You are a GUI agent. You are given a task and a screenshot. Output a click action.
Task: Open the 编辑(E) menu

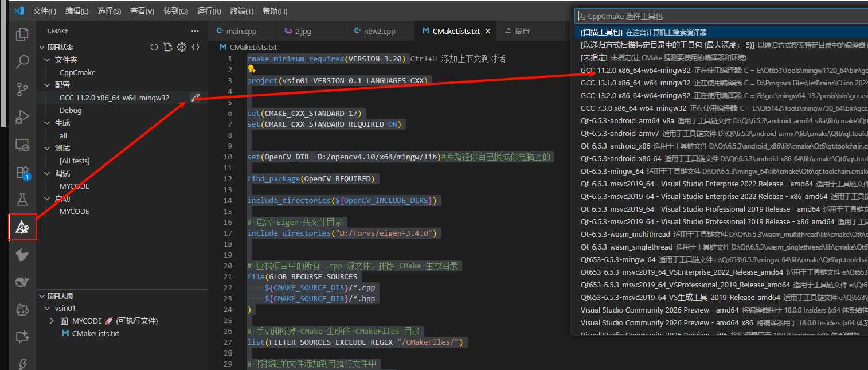click(77, 11)
